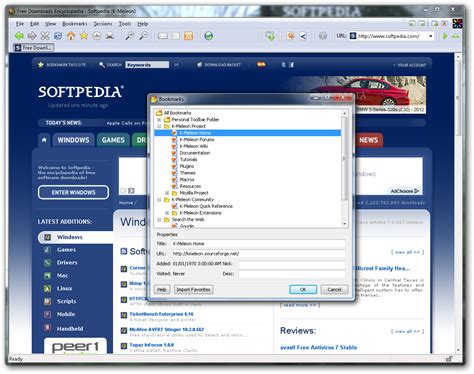Click the green globe icon in the toolbar
474x374 pixels.
tap(209, 36)
